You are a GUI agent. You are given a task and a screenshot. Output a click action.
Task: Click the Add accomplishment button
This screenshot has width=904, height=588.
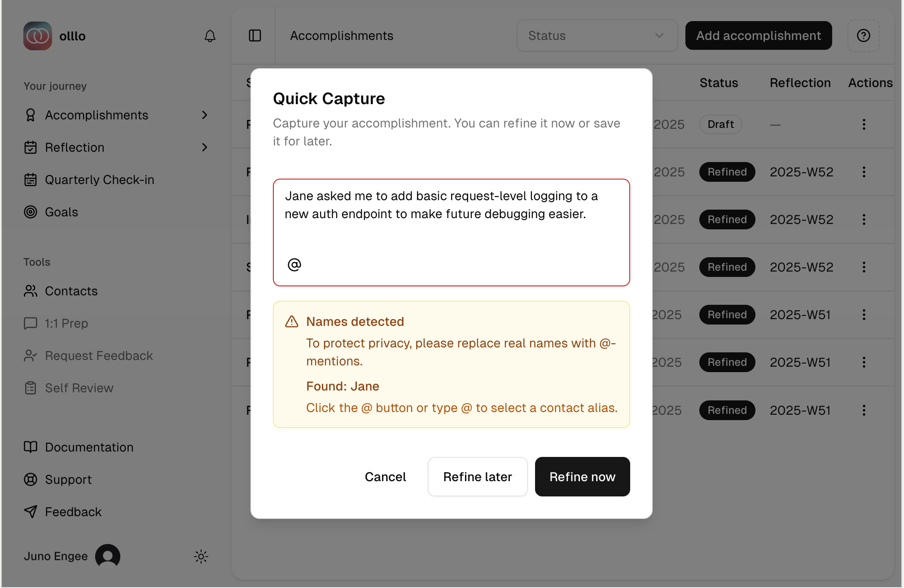pos(758,36)
